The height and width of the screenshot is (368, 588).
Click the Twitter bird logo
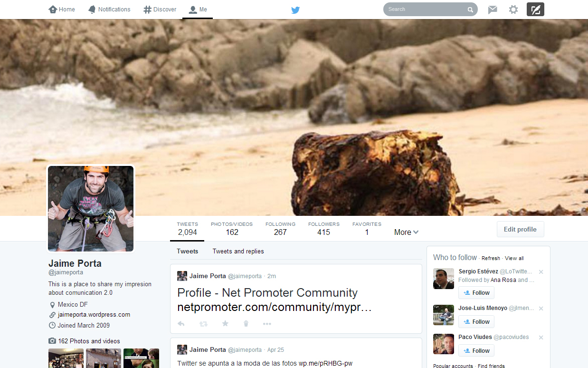point(295,10)
